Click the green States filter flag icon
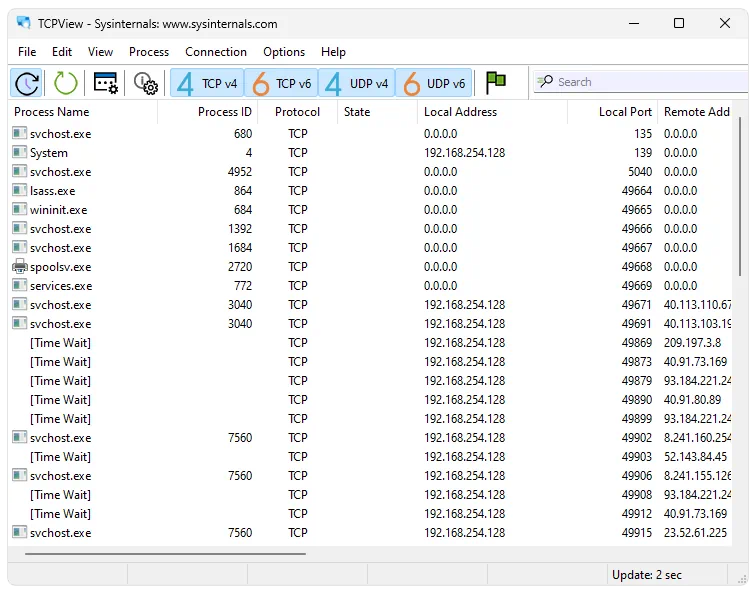The width and height of the screenshot is (755, 591). click(495, 82)
